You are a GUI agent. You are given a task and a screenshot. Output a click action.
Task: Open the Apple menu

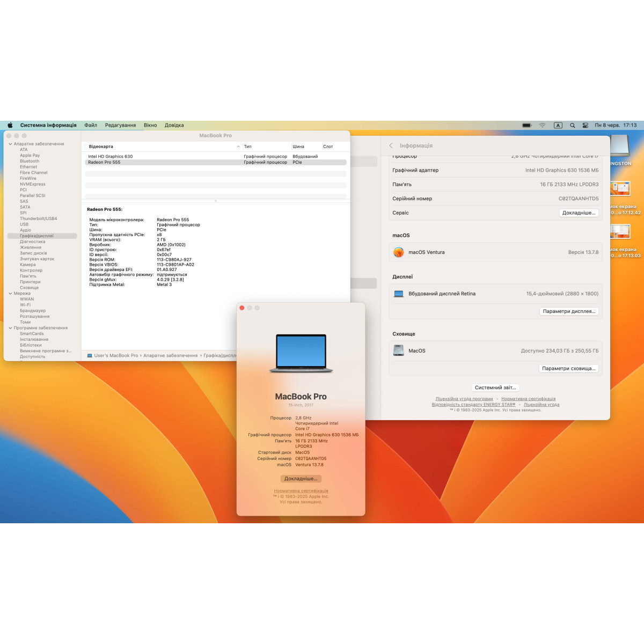[x=10, y=125]
